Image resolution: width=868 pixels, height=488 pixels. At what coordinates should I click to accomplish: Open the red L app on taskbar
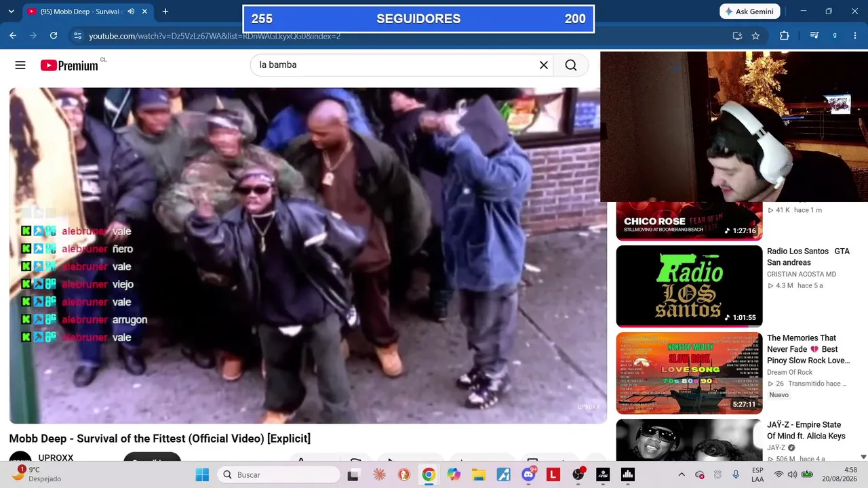(x=553, y=474)
